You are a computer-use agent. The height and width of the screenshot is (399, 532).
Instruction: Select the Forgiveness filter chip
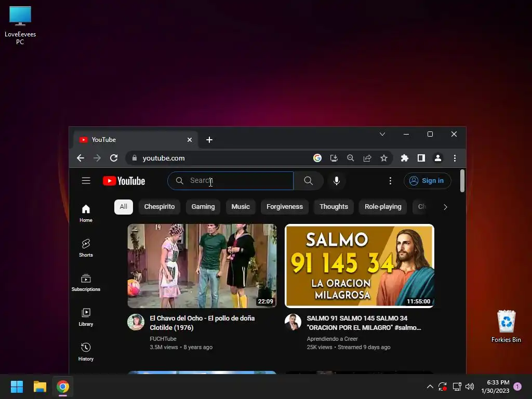284,207
